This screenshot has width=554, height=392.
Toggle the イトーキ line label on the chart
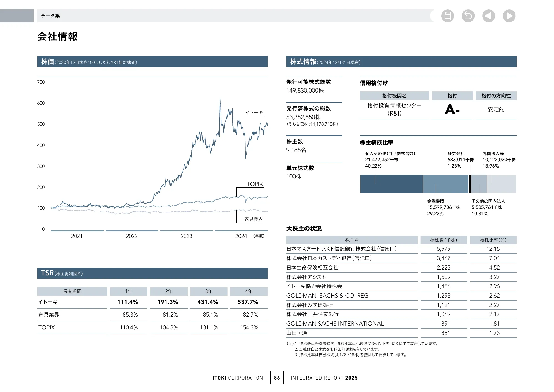pyautogui.click(x=254, y=112)
